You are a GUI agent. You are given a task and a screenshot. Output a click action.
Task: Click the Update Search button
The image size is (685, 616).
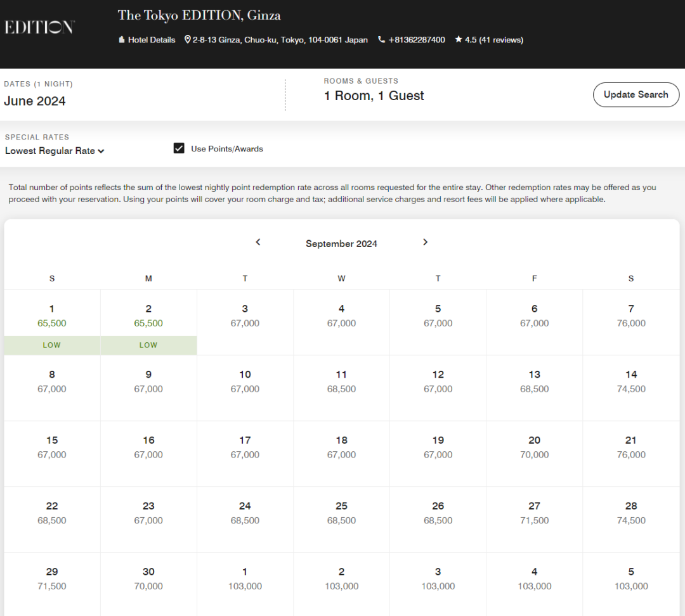click(x=636, y=94)
